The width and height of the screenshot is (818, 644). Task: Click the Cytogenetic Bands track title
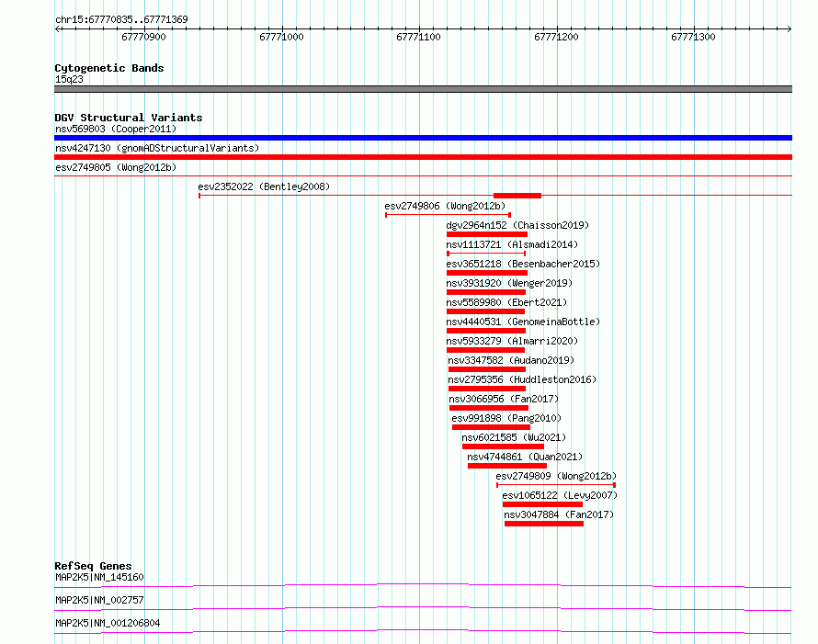click(x=109, y=68)
